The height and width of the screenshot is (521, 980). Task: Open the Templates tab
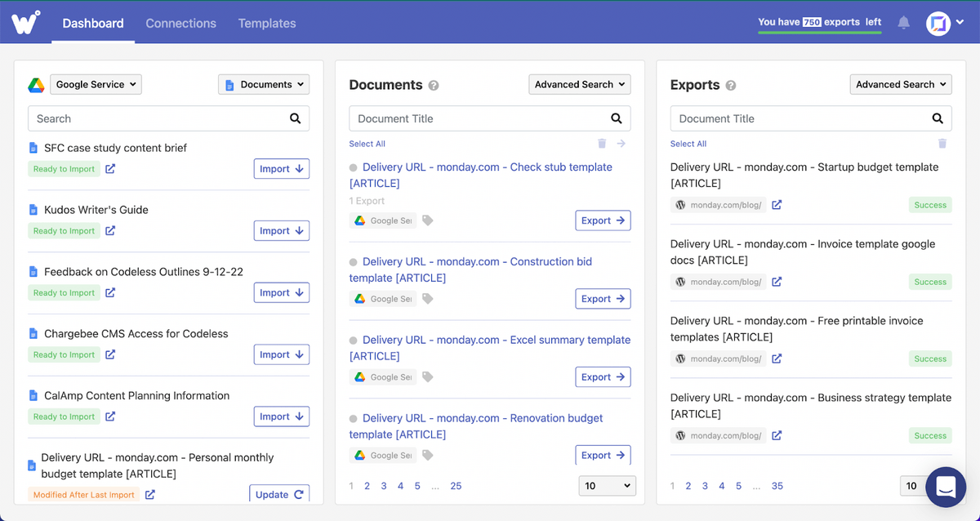[267, 23]
